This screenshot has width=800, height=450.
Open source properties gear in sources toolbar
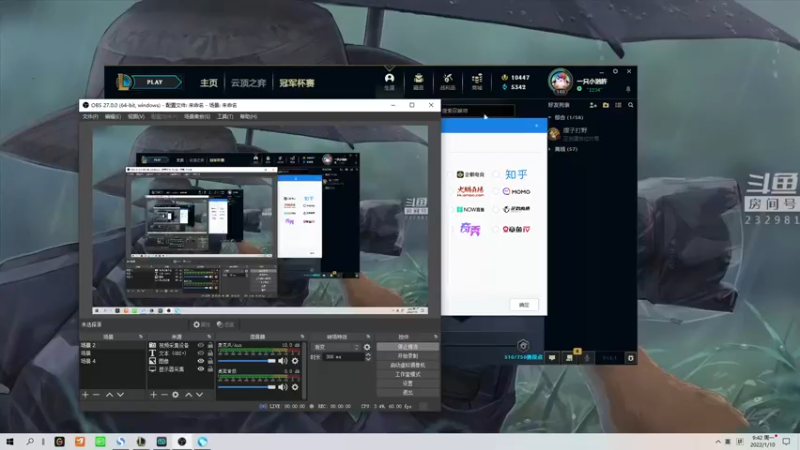[176, 394]
